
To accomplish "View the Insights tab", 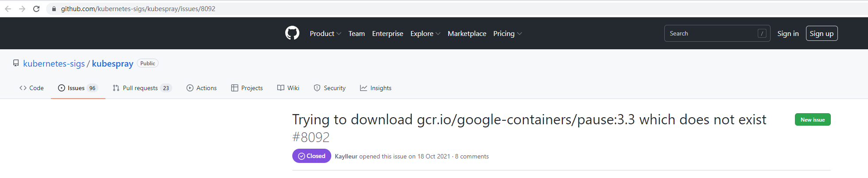I will coord(376,88).
